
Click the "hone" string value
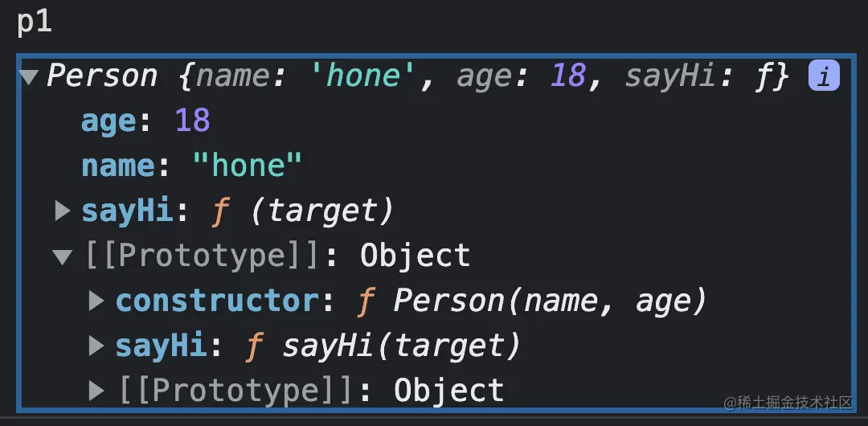click(x=247, y=166)
